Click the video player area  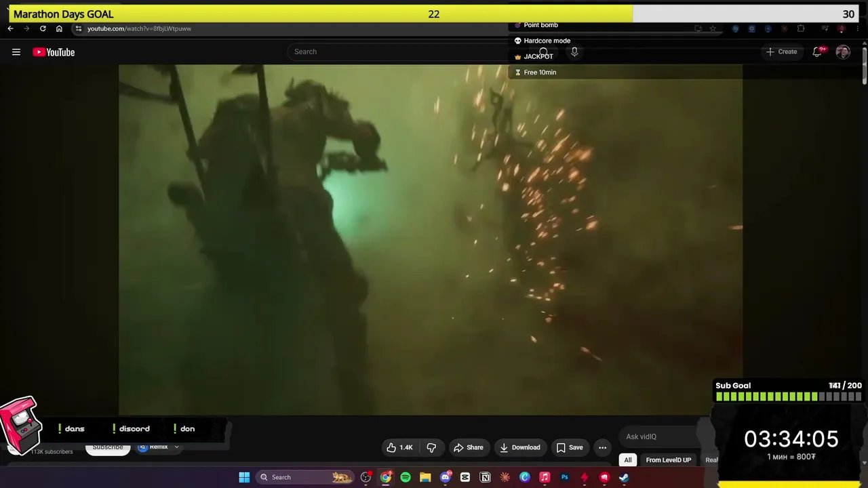click(431, 239)
